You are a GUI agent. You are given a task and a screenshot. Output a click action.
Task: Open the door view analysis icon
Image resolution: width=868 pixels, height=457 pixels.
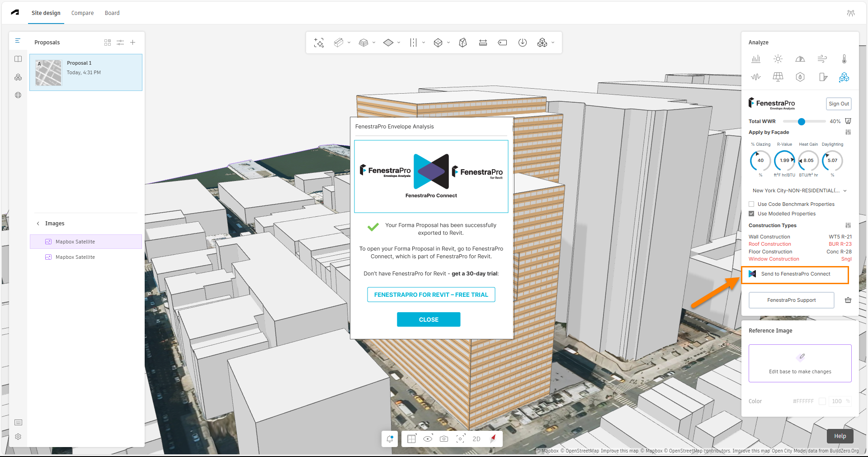[823, 77]
